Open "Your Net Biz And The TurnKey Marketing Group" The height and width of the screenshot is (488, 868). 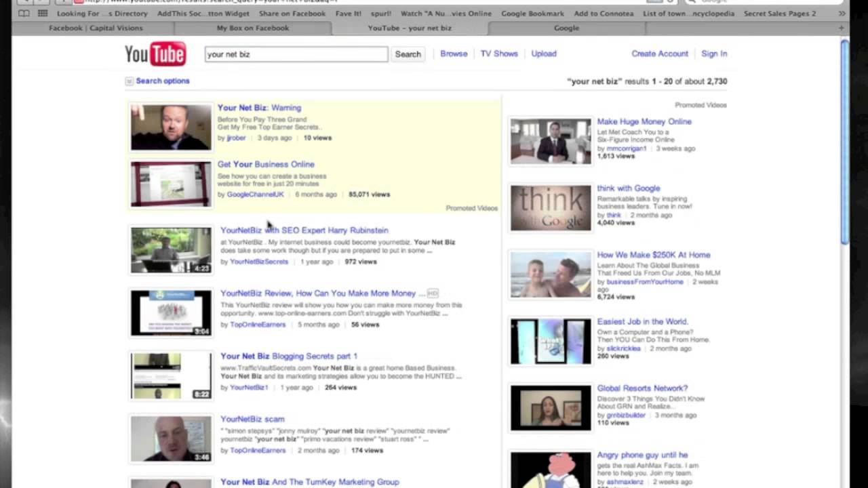(x=310, y=482)
